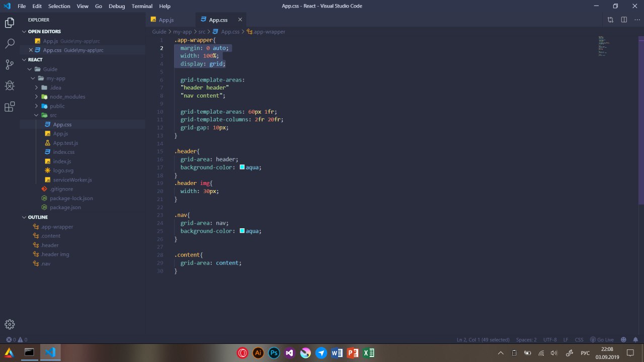Open Windows Action Center notifications
The width and height of the screenshot is (644, 362).
click(630, 353)
